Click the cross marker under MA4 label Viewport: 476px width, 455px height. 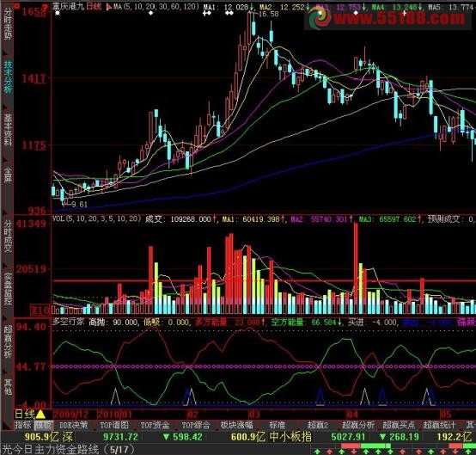point(405,13)
